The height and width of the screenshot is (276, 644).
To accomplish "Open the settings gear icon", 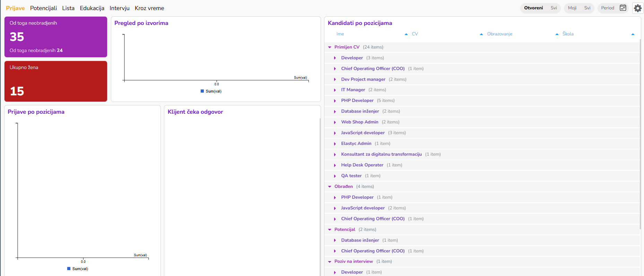I will click(x=637, y=8).
